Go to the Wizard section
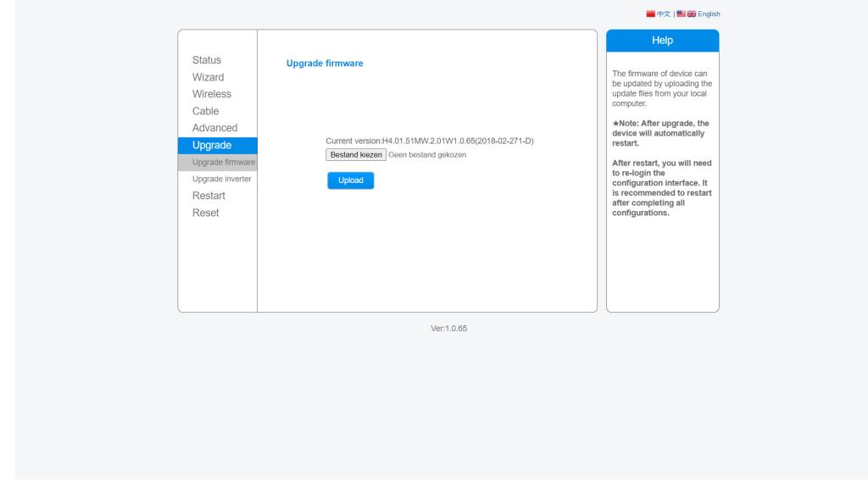 click(x=208, y=77)
